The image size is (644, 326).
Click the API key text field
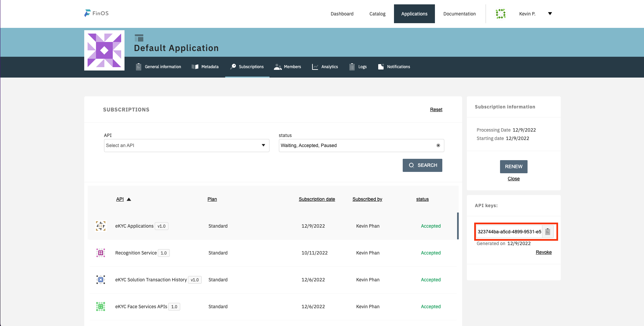509,232
